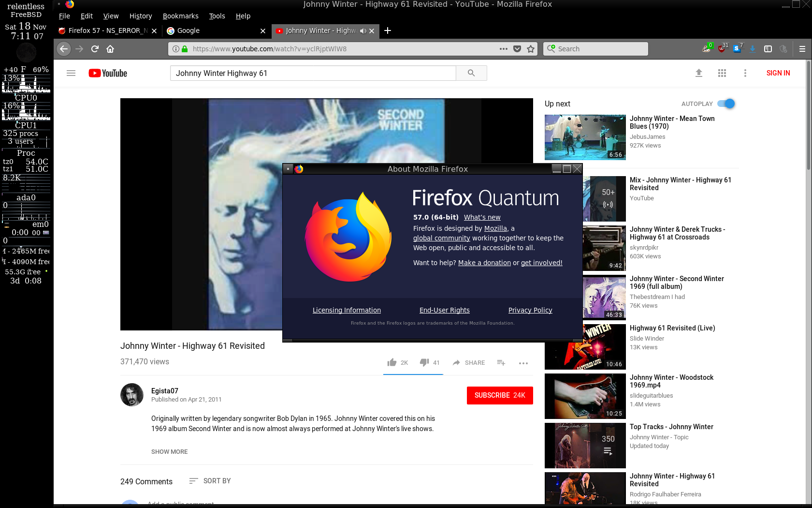The width and height of the screenshot is (812, 508).
Task: Click the YouTube search magnifier button
Action: pyautogui.click(x=471, y=73)
